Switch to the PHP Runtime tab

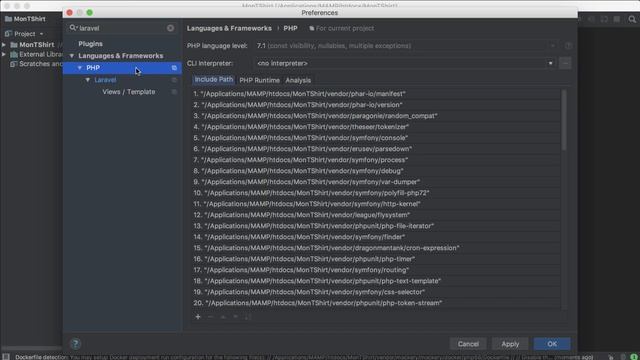click(260, 80)
